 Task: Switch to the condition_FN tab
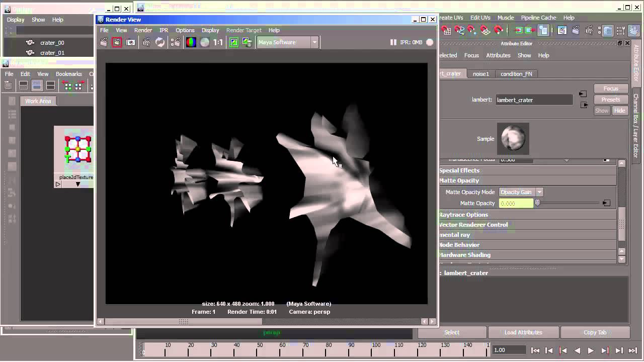(x=516, y=74)
